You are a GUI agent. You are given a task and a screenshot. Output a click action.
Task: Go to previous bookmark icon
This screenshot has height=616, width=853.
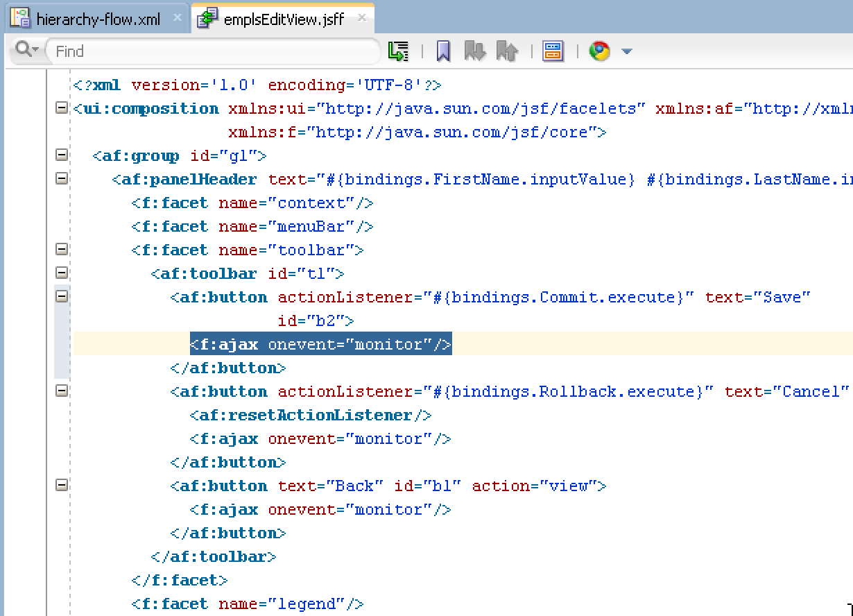click(508, 51)
